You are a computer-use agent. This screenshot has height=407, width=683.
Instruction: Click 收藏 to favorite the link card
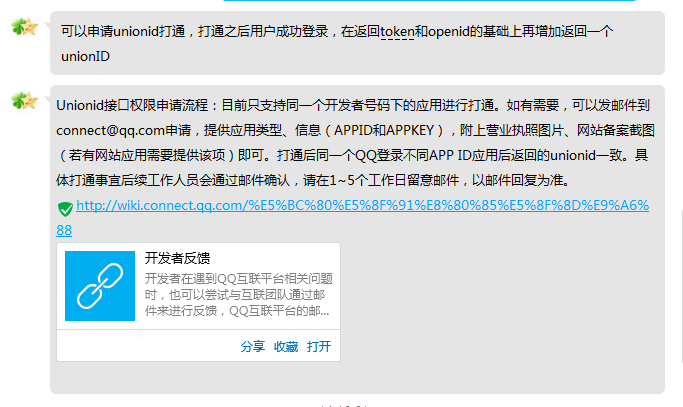tap(286, 346)
